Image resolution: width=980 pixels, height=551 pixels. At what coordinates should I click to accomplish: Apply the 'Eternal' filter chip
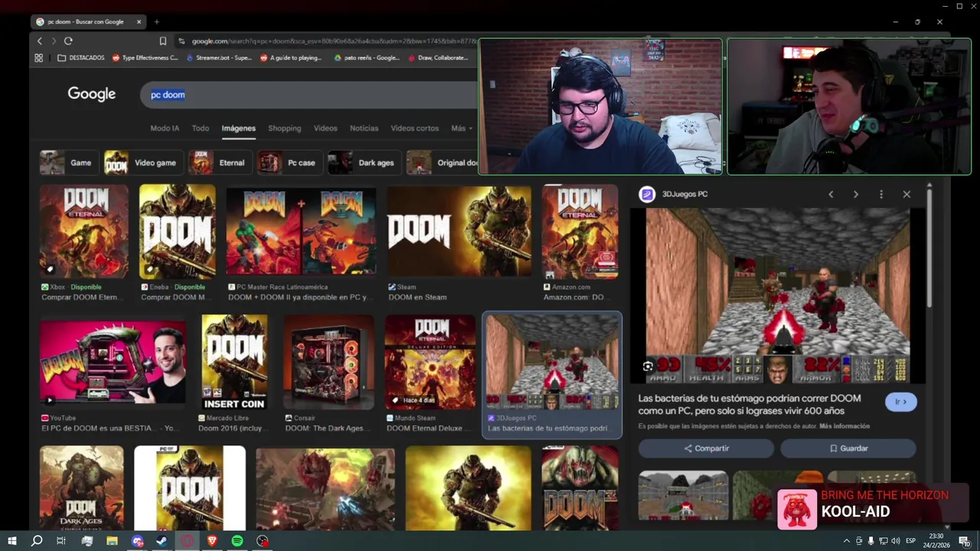point(219,163)
